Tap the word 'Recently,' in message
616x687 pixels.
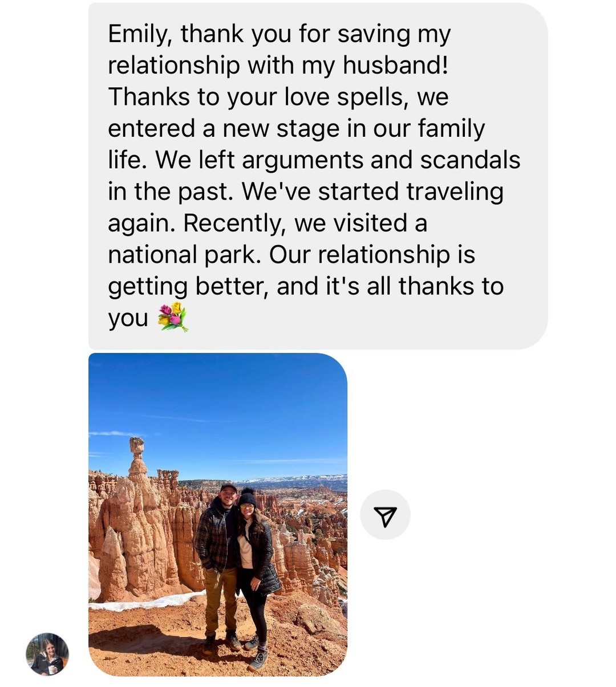coord(234,223)
